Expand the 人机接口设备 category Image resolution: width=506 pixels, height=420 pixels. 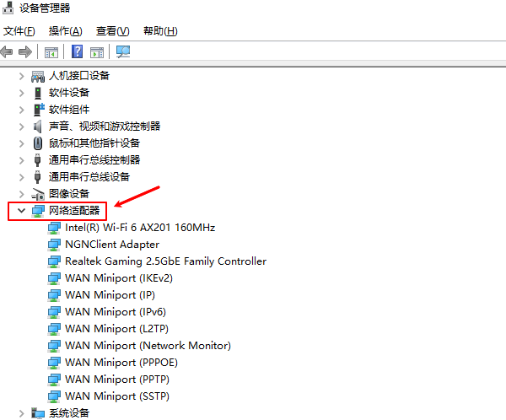click(21, 76)
